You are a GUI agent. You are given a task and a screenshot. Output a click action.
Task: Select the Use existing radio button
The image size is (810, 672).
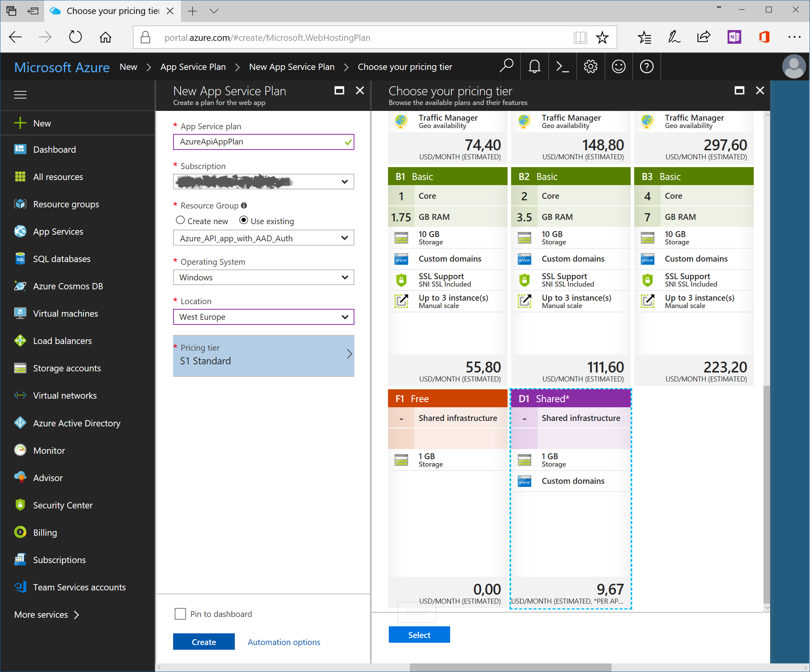(x=243, y=220)
